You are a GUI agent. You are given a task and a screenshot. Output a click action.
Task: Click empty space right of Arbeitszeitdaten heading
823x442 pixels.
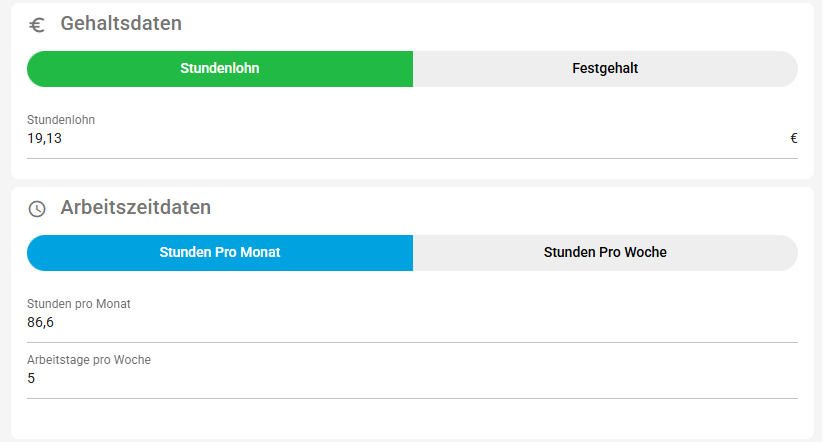pos(500,207)
